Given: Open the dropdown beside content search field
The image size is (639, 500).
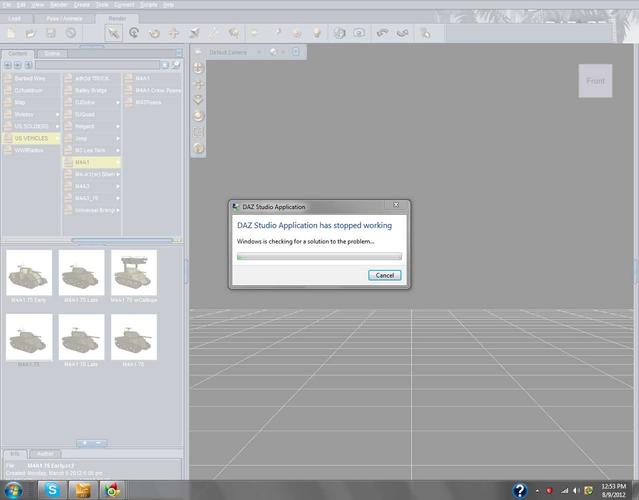Looking at the screenshot, I should (x=164, y=65).
